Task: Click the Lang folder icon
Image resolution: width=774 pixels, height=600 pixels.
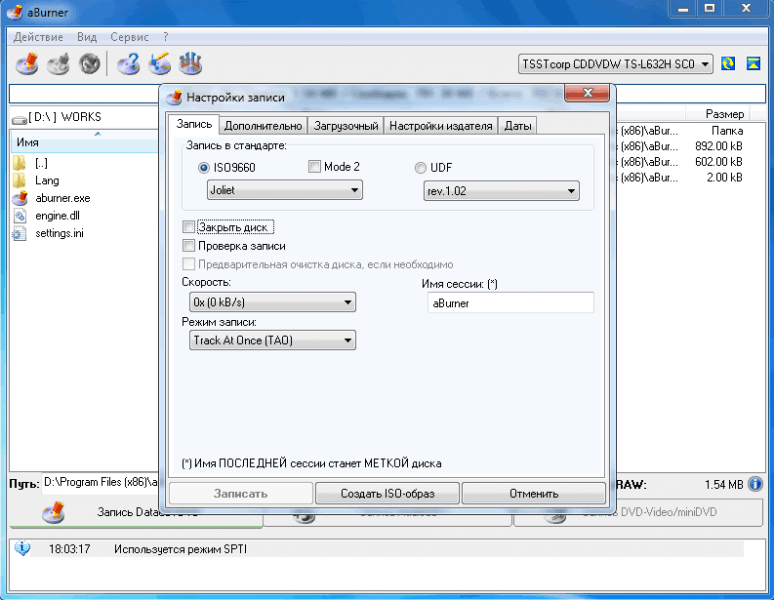Action: [x=19, y=181]
